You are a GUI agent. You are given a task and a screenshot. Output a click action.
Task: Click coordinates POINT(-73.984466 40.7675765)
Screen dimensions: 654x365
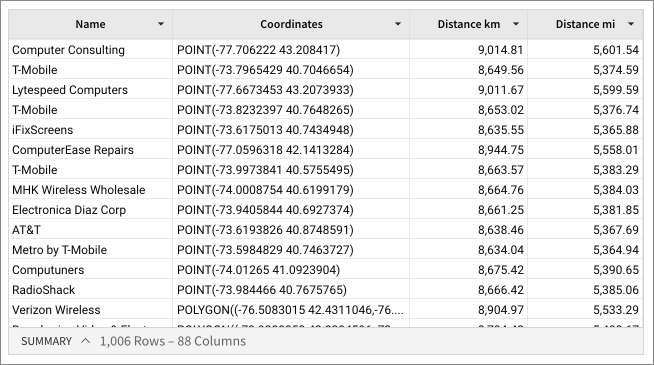coord(262,290)
